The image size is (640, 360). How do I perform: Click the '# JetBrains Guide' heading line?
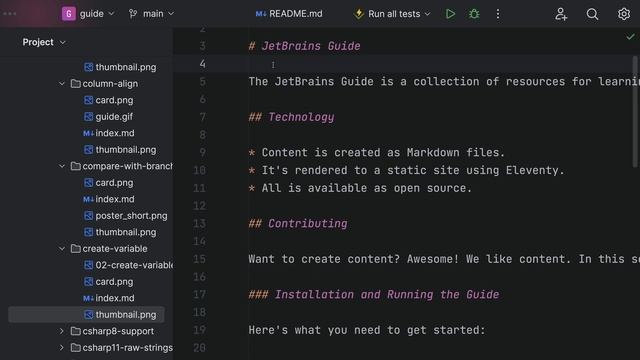click(x=304, y=46)
